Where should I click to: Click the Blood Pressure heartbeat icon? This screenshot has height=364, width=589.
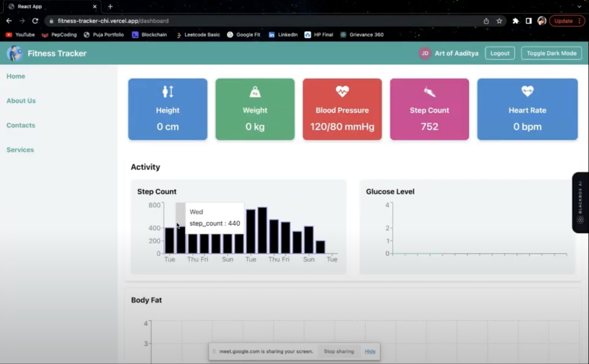click(342, 91)
